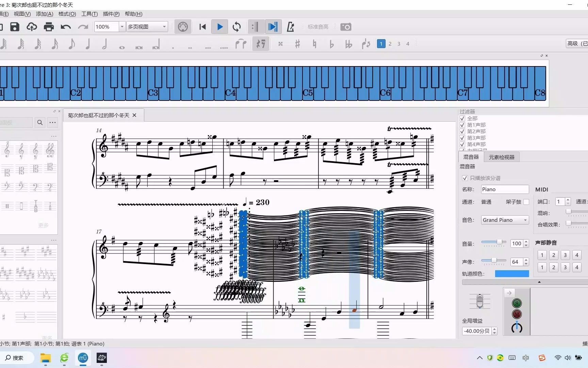The height and width of the screenshot is (368, 588).
Task: Click the palette search magnifier button
Action: point(40,122)
